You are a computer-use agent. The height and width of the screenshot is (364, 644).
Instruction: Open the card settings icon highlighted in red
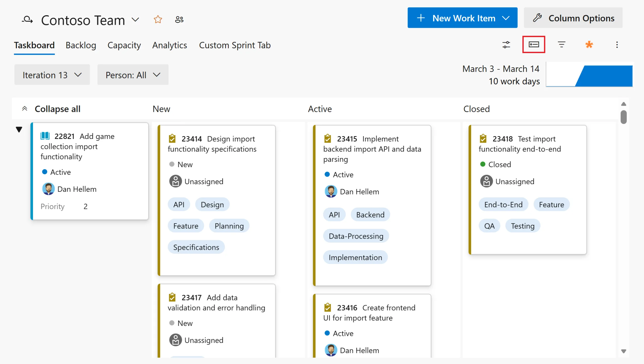click(x=533, y=45)
